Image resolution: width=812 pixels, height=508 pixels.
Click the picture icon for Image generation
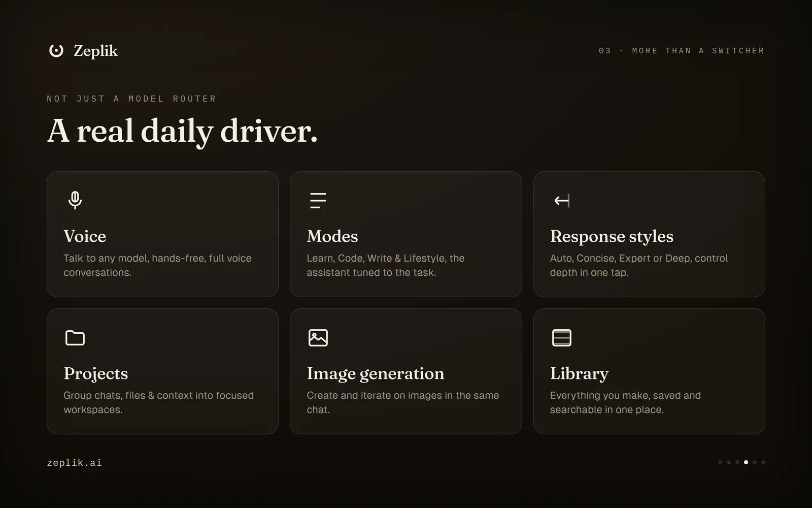tap(318, 338)
